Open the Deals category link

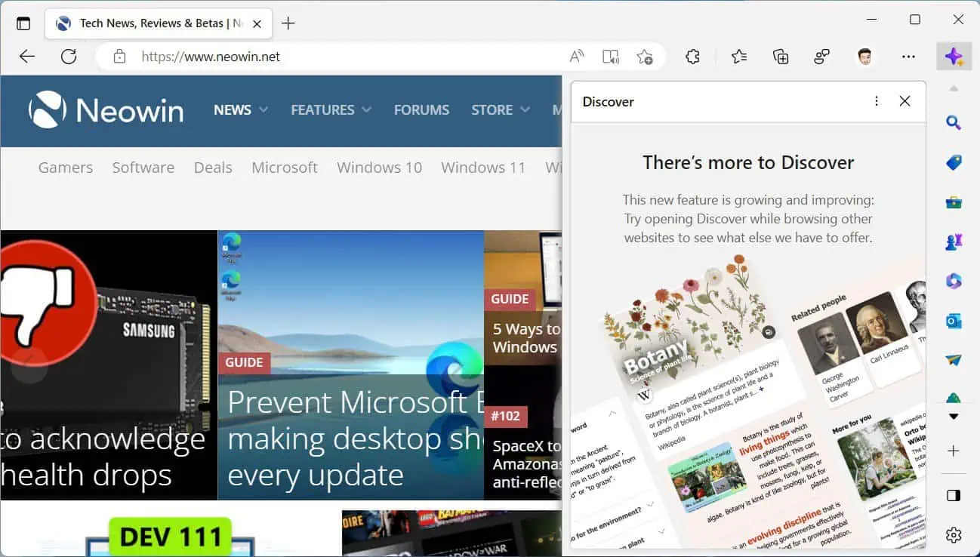(x=213, y=168)
